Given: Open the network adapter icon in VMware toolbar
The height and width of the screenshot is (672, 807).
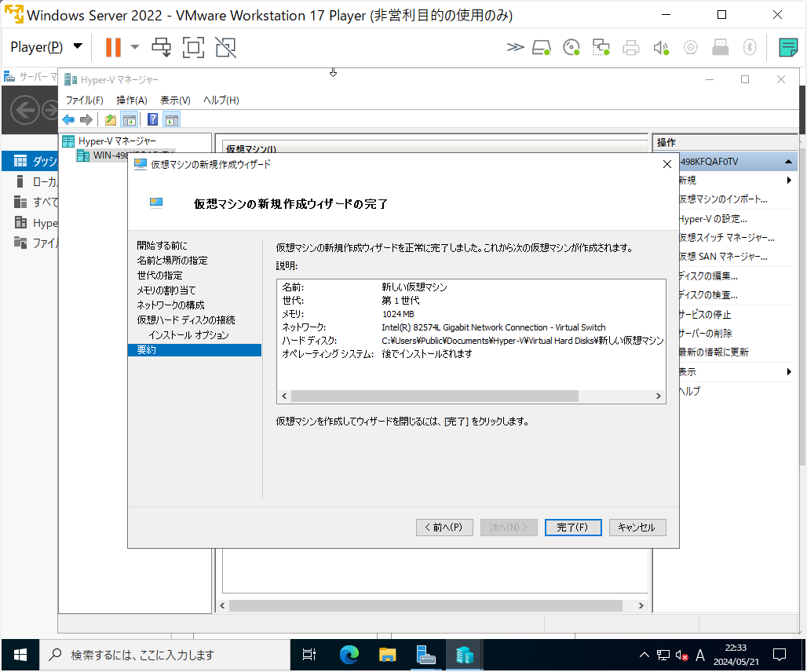Looking at the screenshot, I should (601, 47).
